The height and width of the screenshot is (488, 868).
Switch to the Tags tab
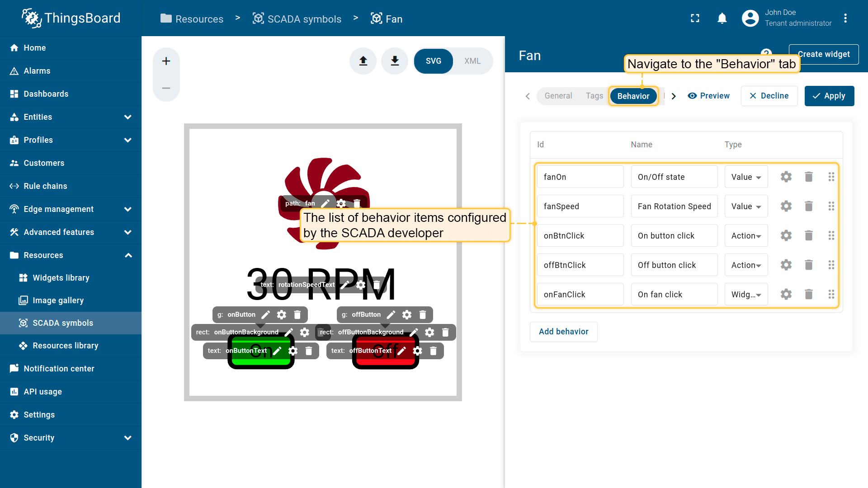[594, 96]
